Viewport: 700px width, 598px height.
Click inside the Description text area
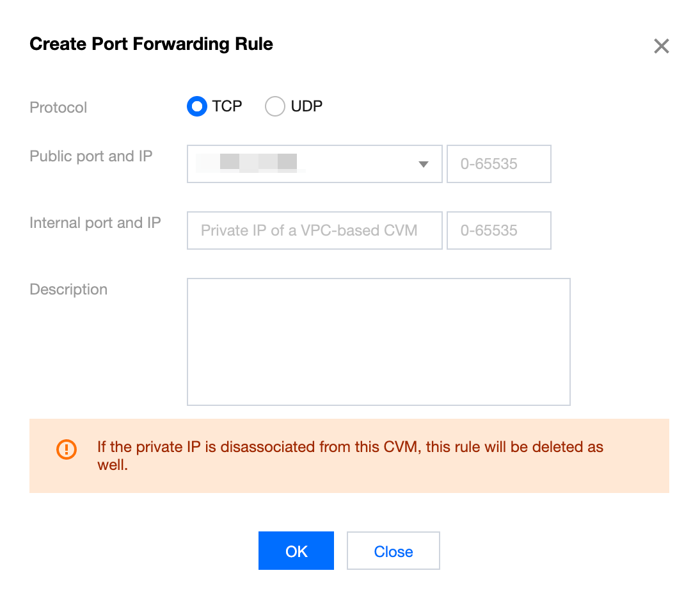click(x=378, y=341)
